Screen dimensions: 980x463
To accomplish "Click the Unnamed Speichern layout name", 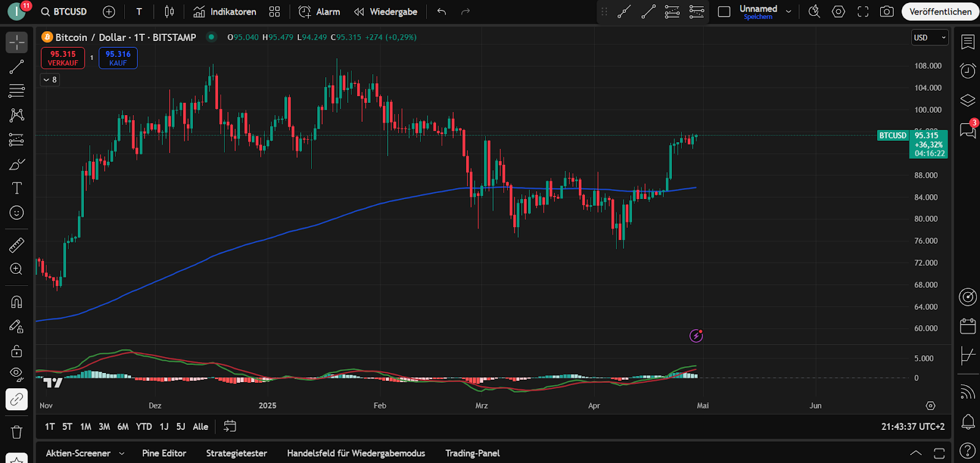I will 758,12.
